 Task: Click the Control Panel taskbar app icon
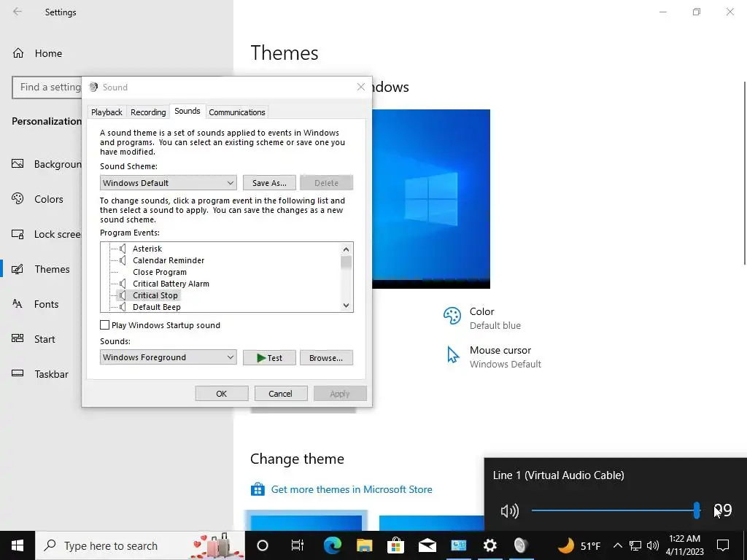point(458,545)
